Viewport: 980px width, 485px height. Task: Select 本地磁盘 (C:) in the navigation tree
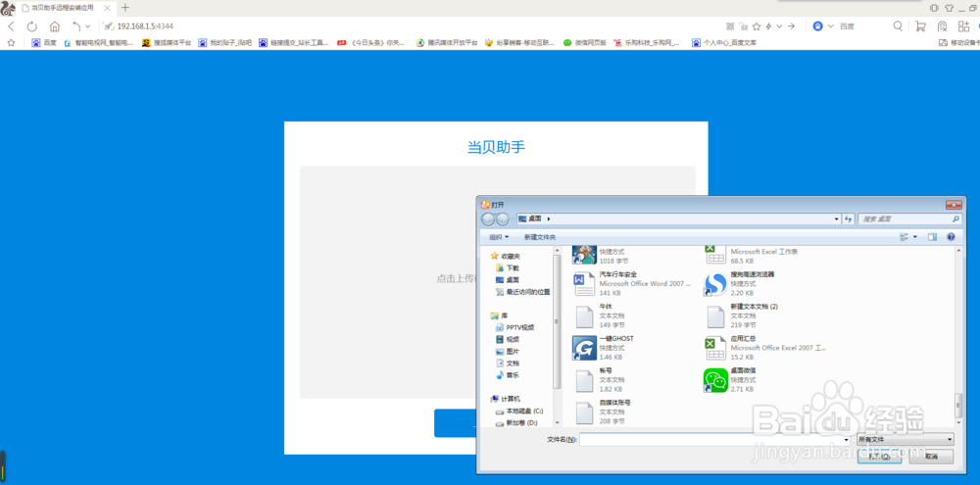[x=518, y=412]
